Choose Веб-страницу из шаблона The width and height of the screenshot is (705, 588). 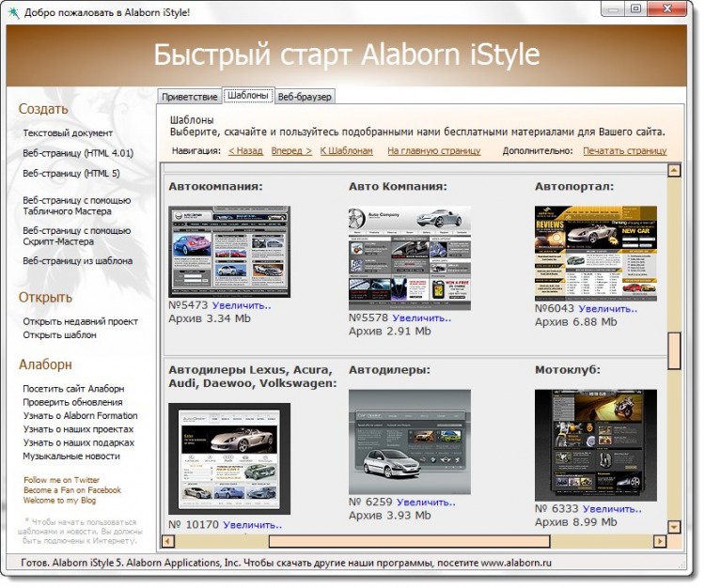pyautogui.click(x=78, y=261)
